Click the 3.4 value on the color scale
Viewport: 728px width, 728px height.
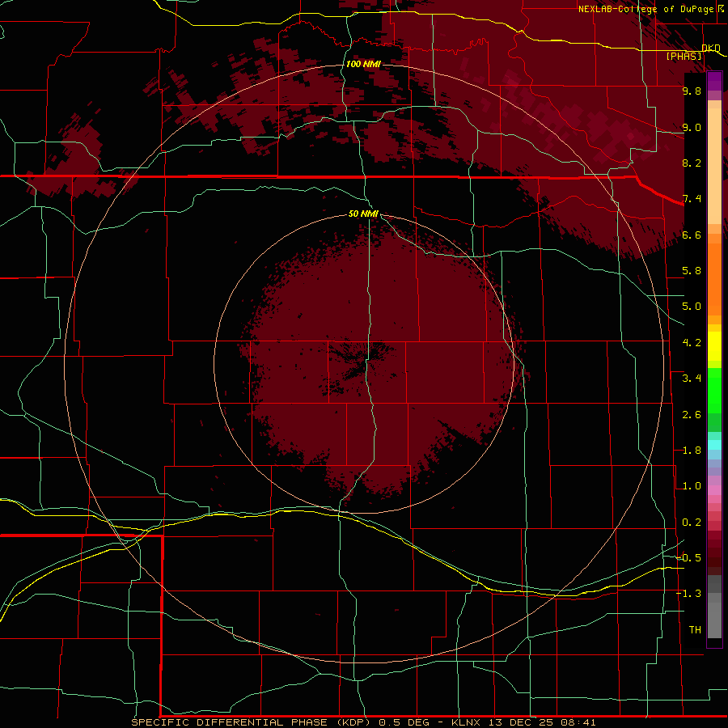pos(692,379)
